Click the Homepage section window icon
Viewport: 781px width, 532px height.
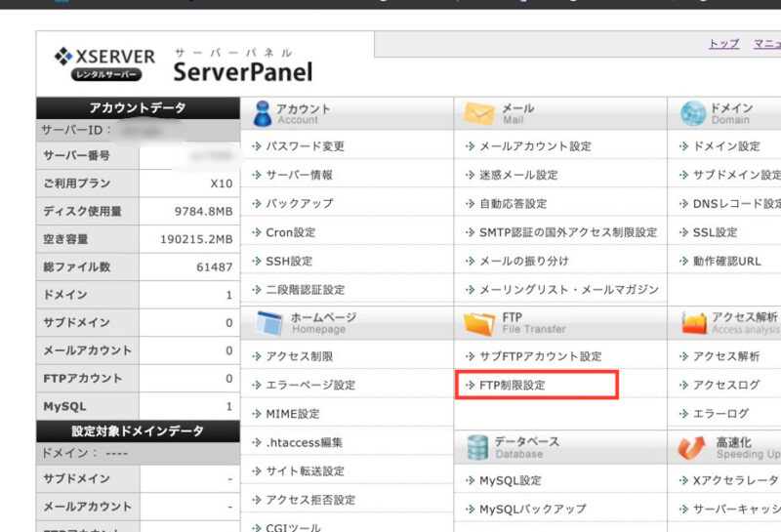coord(268,323)
